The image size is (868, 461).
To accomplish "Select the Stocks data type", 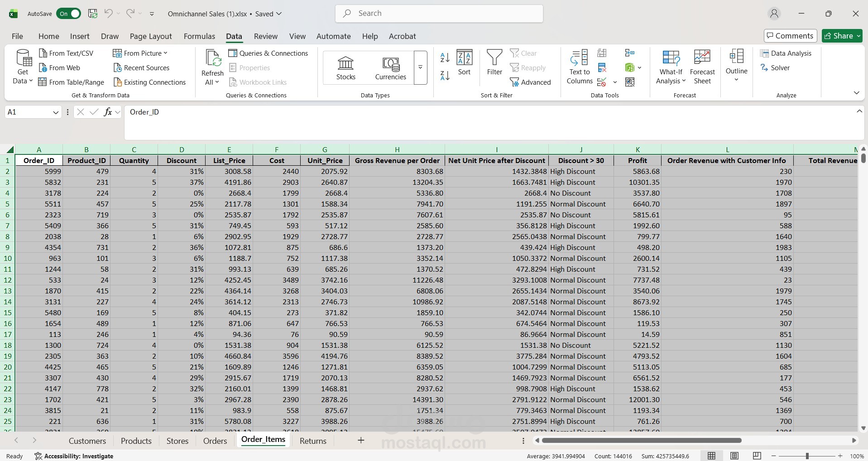I will (345, 67).
